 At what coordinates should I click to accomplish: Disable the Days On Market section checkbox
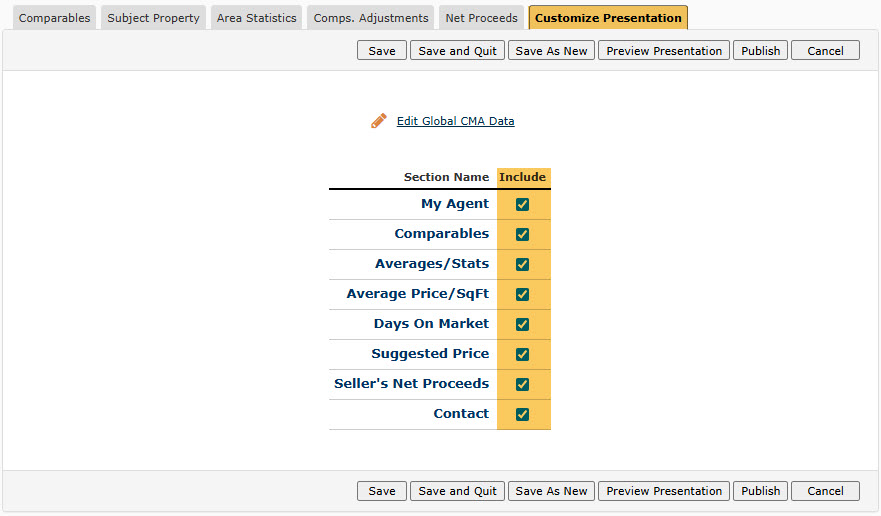pyautogui.click(x=523, y=324)
